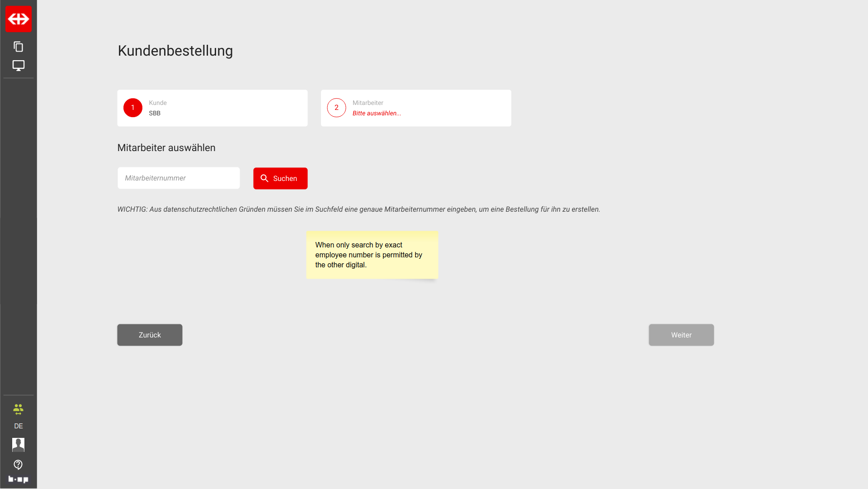Click the magnifier icon in Suchen button
868x489 pixels.
pos(264,179)
